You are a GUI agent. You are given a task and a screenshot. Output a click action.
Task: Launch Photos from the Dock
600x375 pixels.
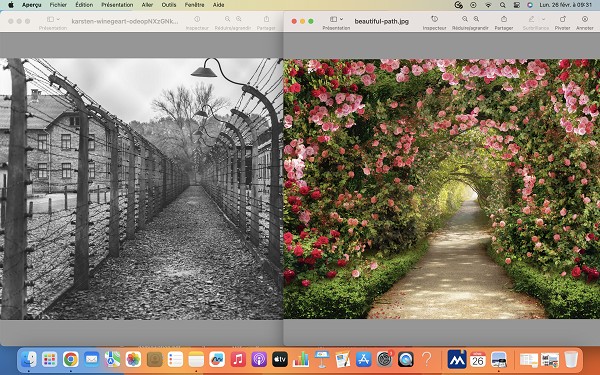133,359
